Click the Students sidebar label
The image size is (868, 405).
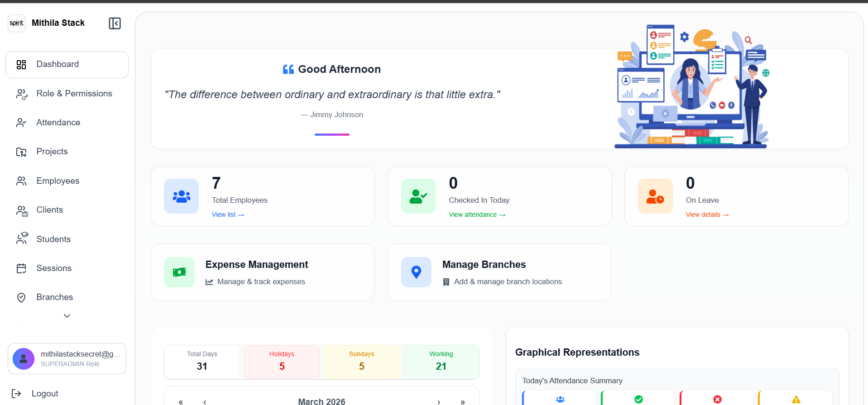(53, 239)
